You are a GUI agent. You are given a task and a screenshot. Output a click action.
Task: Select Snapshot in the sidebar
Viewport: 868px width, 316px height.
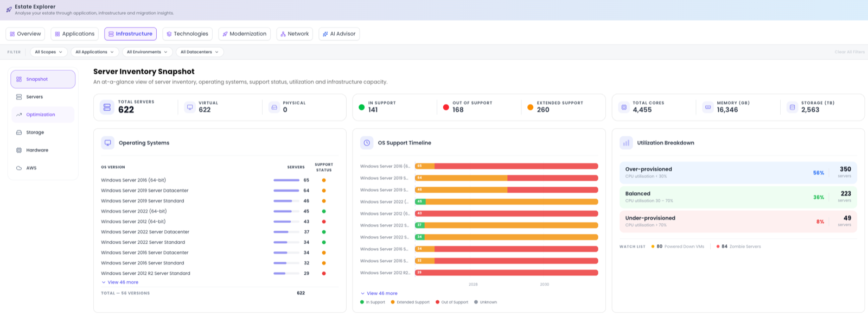tap(43, 79)
